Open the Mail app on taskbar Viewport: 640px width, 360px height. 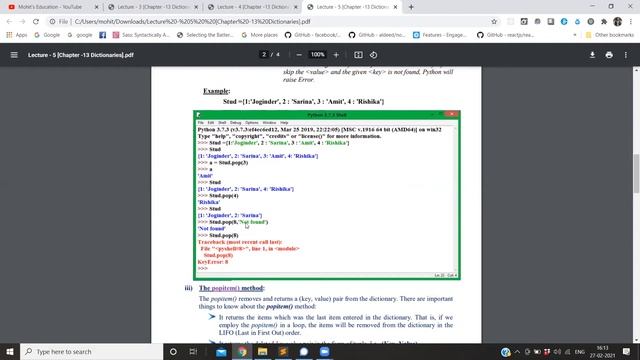[x=221, y=351]
